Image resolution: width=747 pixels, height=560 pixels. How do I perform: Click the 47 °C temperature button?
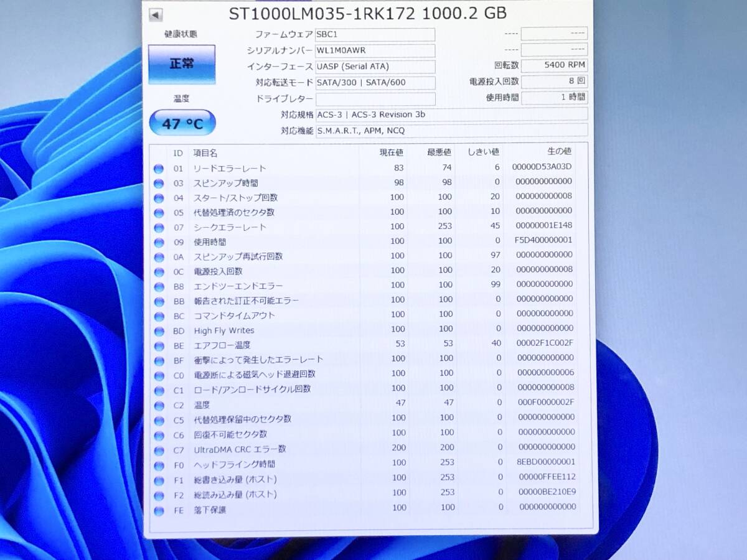click(182, 123)
